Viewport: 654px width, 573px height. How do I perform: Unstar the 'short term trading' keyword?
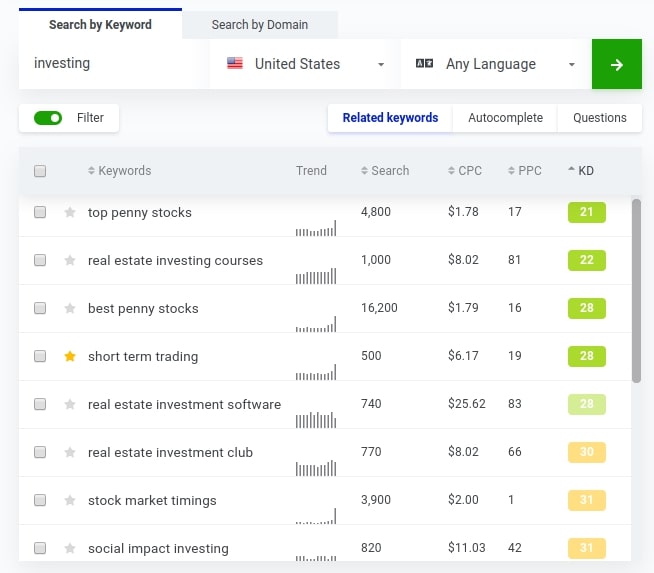[70, 356]
